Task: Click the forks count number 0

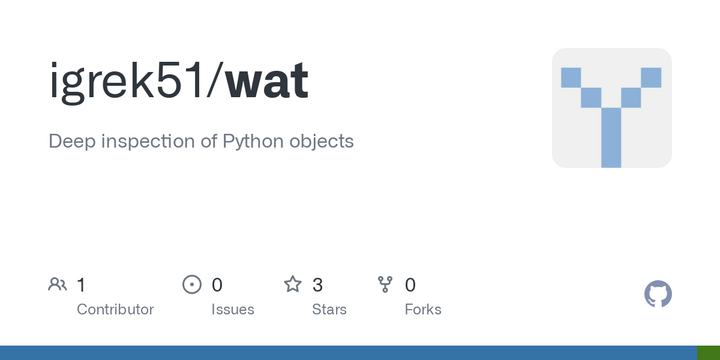Action: pyautogui.click(x=410, y=285)
